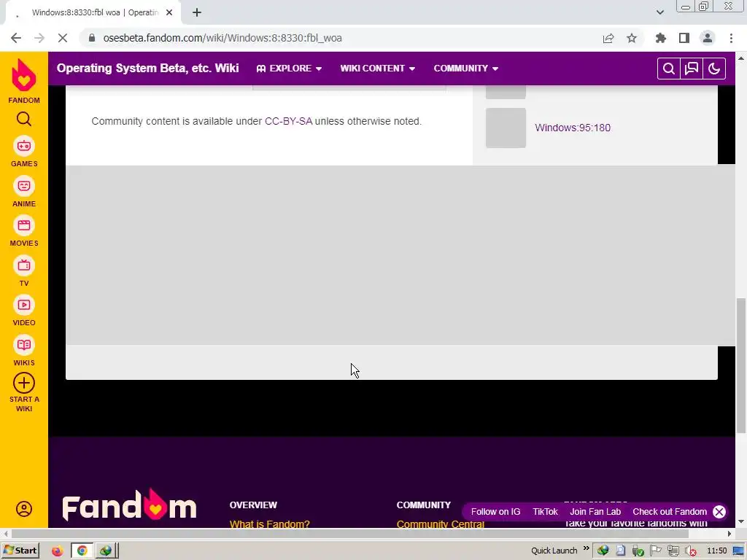Click the Chrome taskbar button
The image size is (747, 560).
pos(82,551)
